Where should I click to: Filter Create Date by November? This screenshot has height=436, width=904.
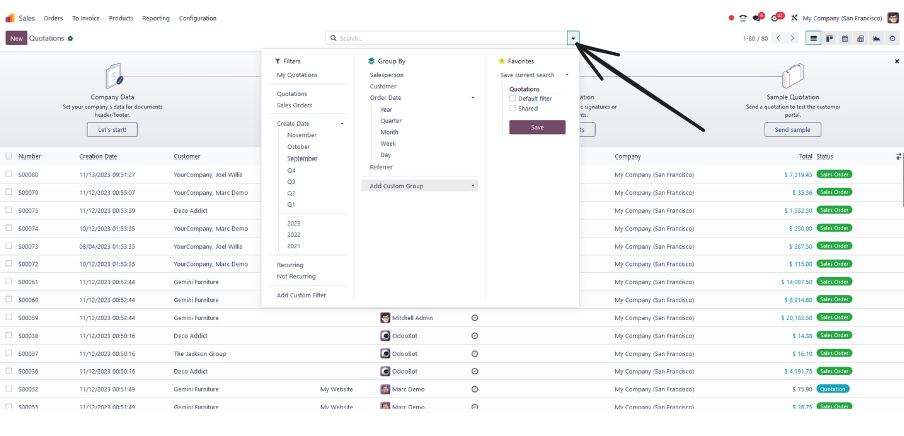click(302, 135)
